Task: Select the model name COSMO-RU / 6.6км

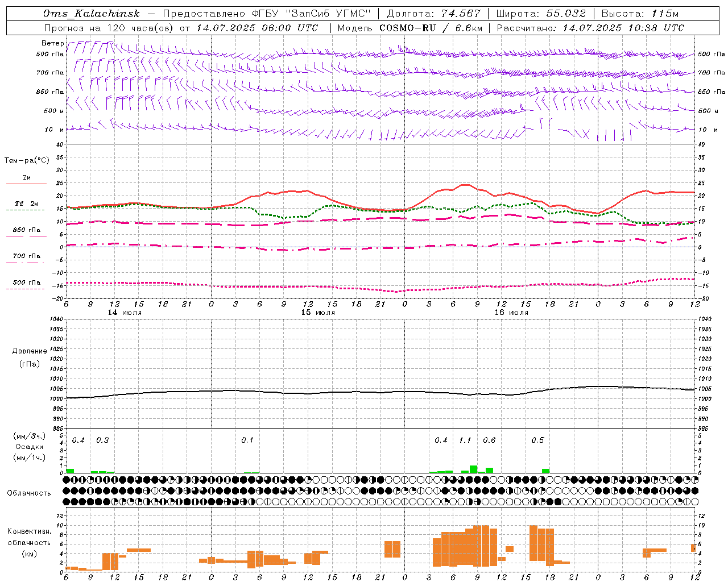Action: [x=431, y=28]
